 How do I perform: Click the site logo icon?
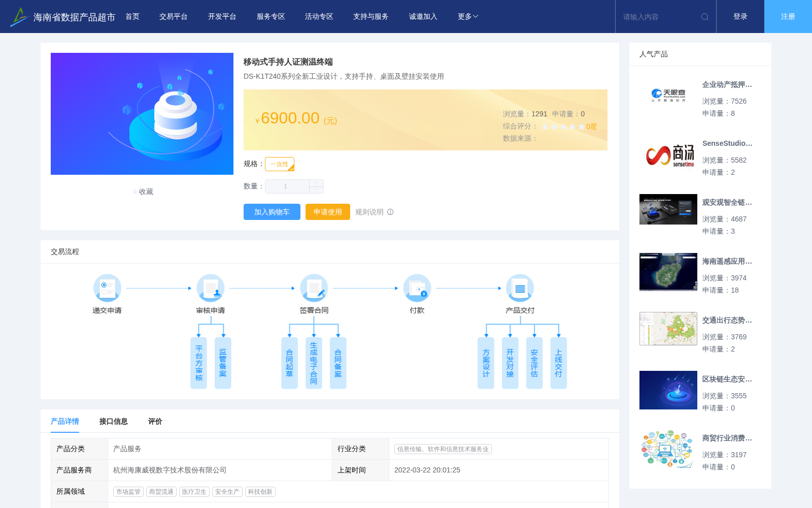pyautogui.click(x=19, y=17)
